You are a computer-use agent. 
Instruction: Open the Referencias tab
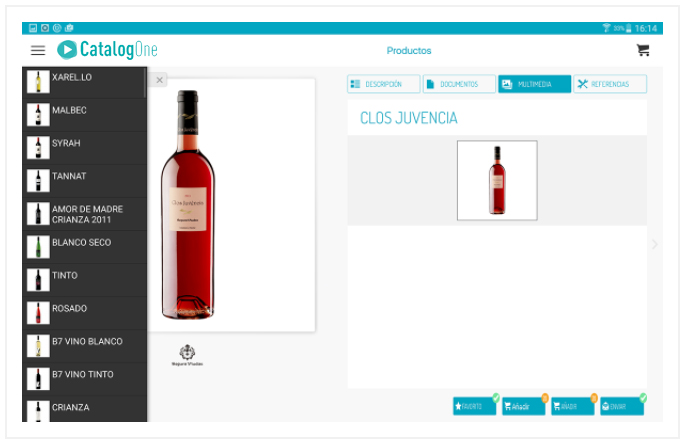pyautogui.click(x=610, y=84)
